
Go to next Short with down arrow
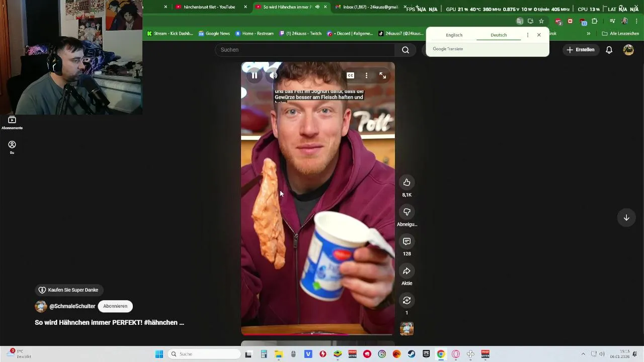(x=626, y=218)
